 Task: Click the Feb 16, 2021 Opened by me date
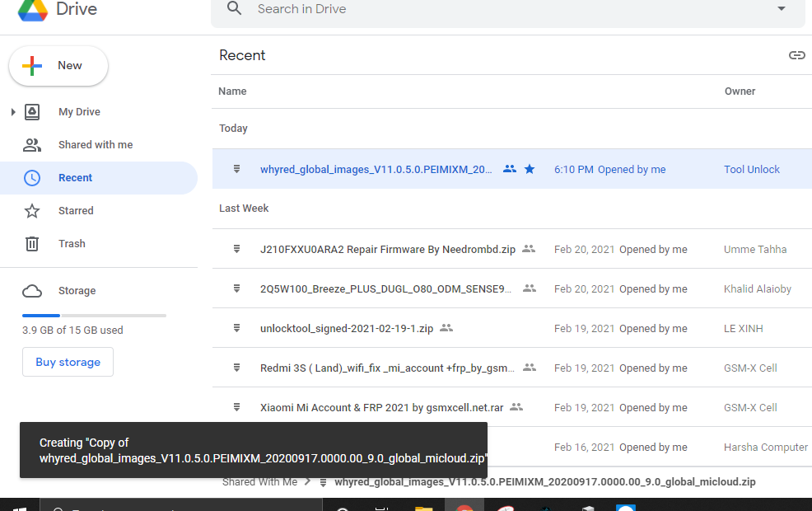coord(620,448)
